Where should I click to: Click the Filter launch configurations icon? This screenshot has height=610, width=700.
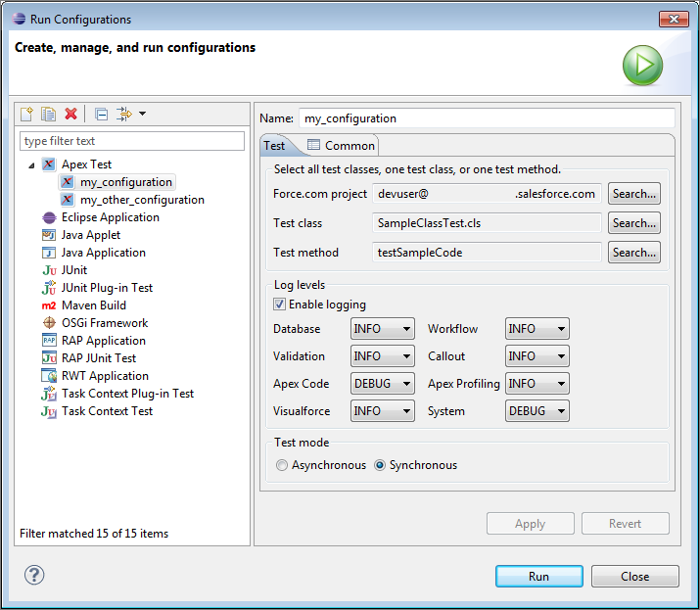[124, 114]
